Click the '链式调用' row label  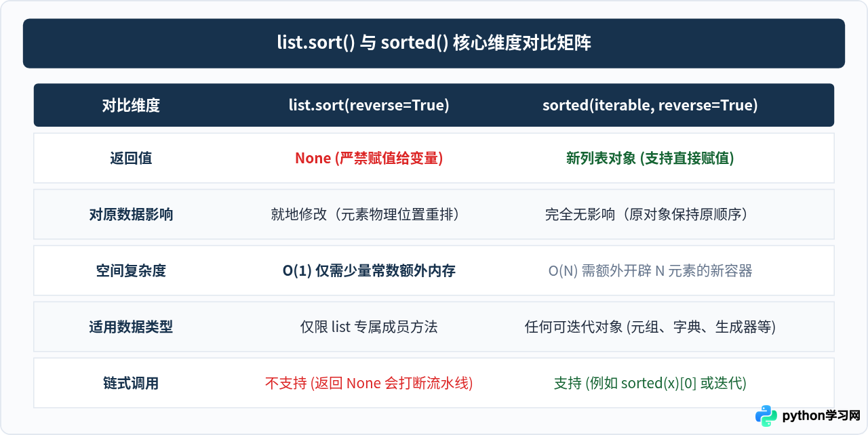point(131,383)
